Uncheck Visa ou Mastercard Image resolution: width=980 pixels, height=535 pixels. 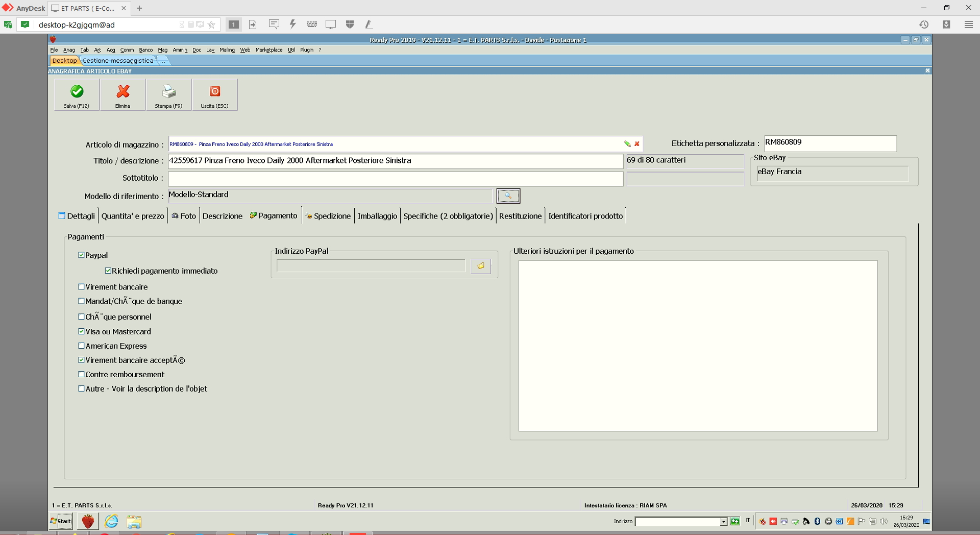tap(81, 331)
